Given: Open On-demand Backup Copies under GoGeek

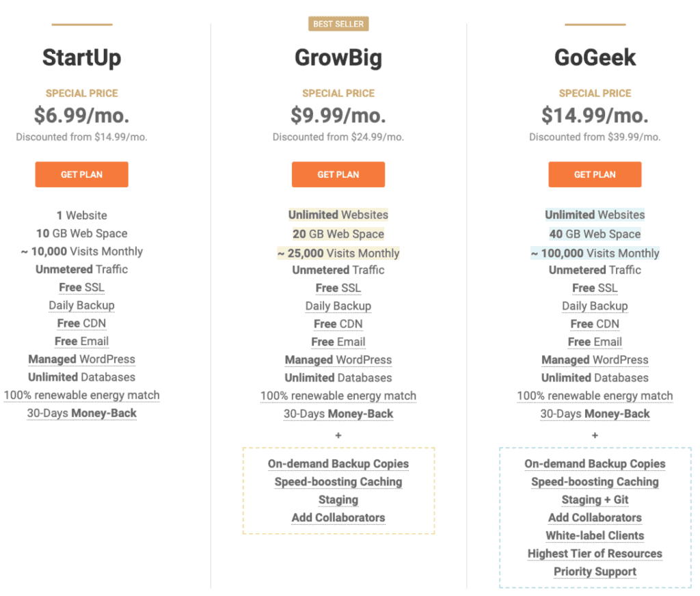Looking at the screenshot, I should (595, 463).
